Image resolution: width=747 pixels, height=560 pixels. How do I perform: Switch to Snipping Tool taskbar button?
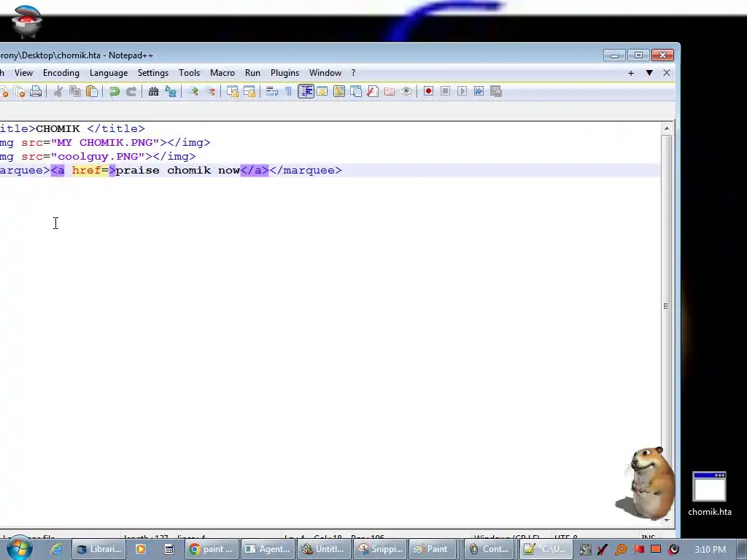pos(381,549)
